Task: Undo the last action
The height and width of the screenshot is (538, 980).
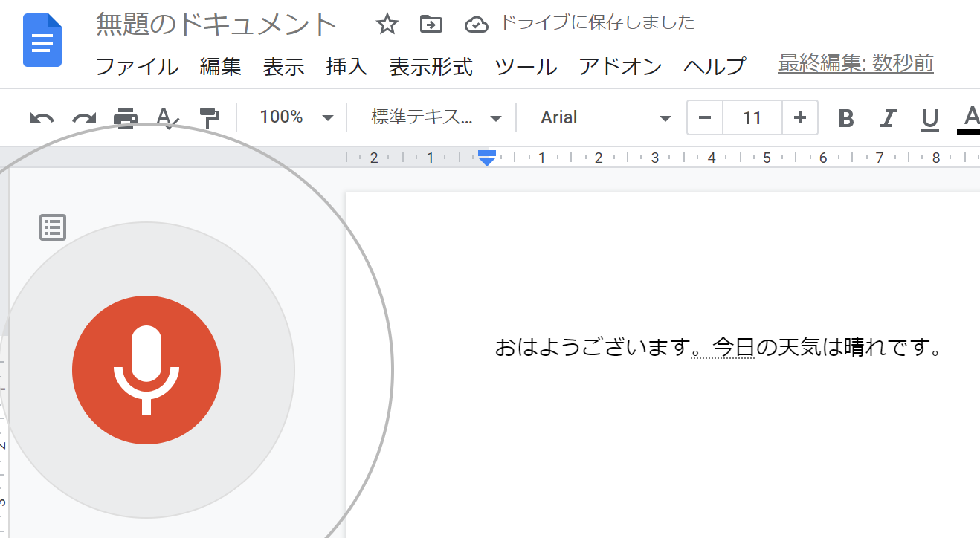Action: tap(42, 118)
